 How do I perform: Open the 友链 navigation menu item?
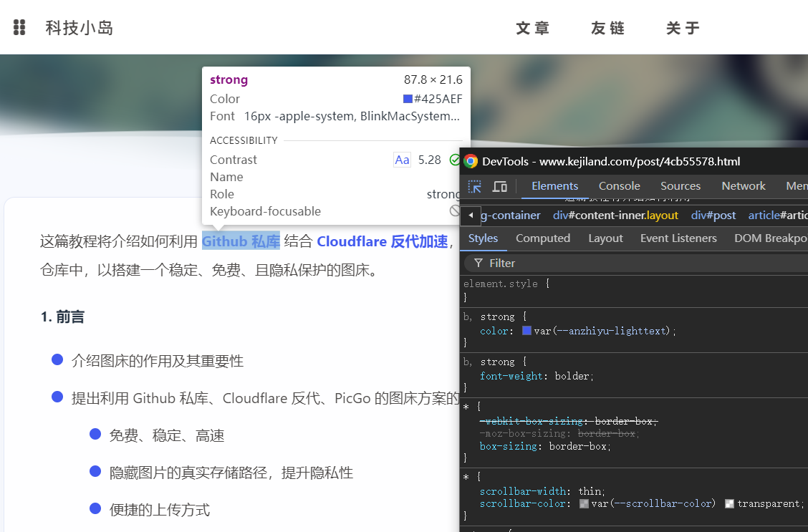point(608,28)
